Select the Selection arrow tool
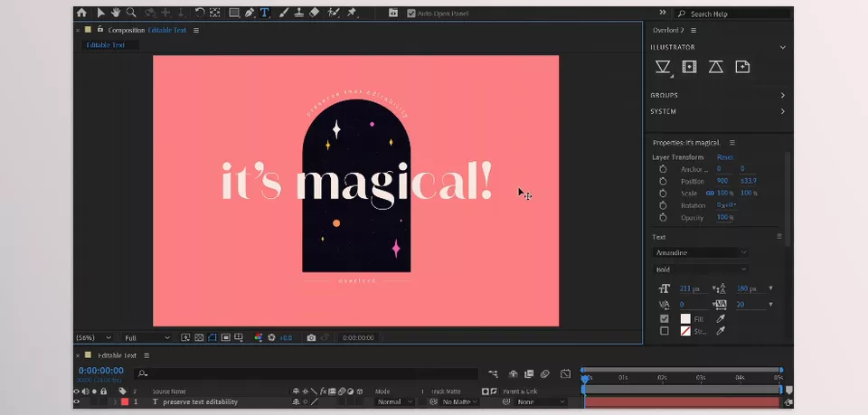Screen dimensions: 868x415 (x=101, y=12)
